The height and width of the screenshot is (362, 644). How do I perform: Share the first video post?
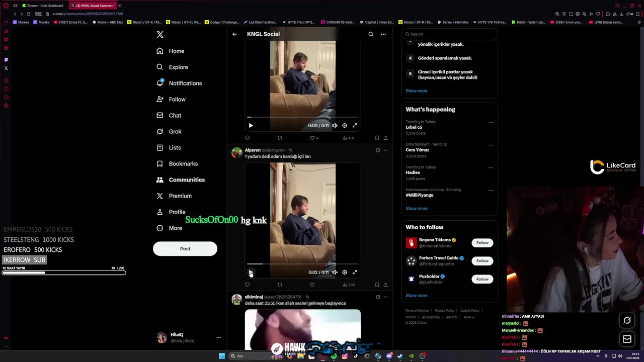[385, 138]
